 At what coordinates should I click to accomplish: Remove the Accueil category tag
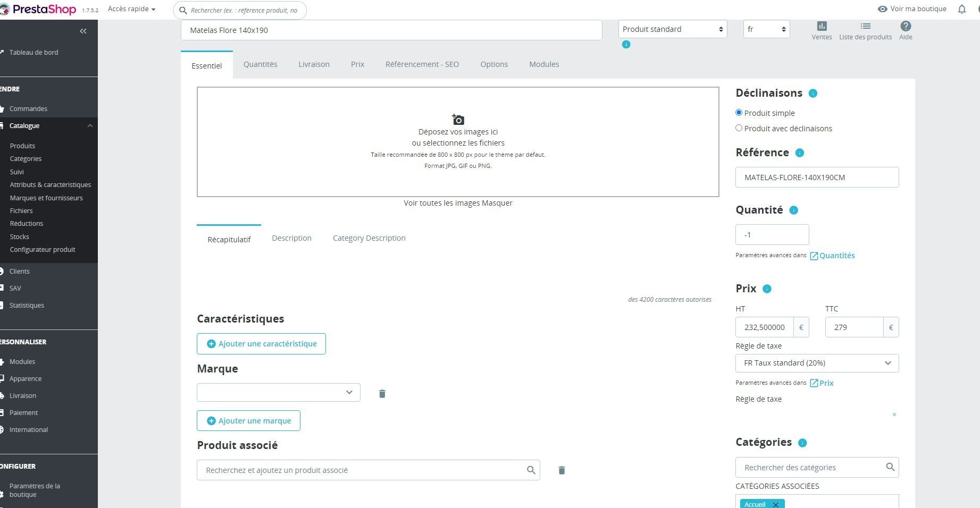click(x=776, y=505)
